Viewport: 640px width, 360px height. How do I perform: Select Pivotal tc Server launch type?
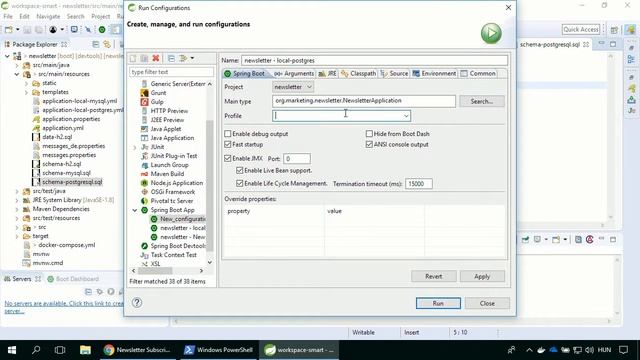171,201
